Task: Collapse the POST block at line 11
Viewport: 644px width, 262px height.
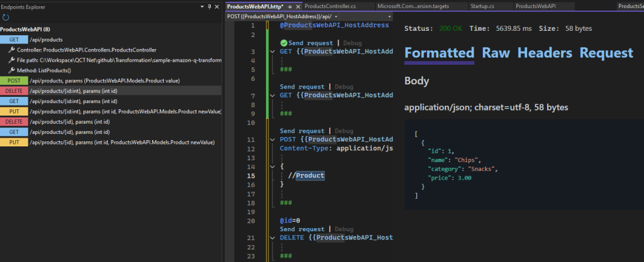Action: tap(272, 140)
